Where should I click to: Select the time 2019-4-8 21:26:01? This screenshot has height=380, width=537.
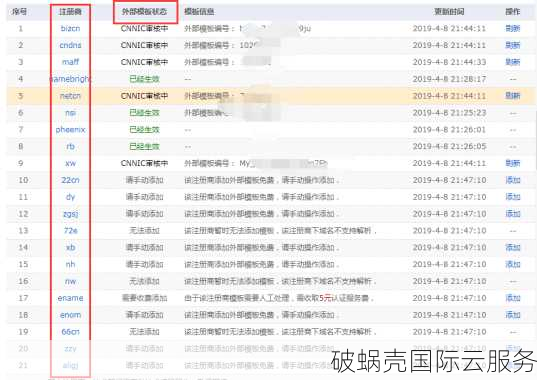pyautogui.click(x=449, y=129)
